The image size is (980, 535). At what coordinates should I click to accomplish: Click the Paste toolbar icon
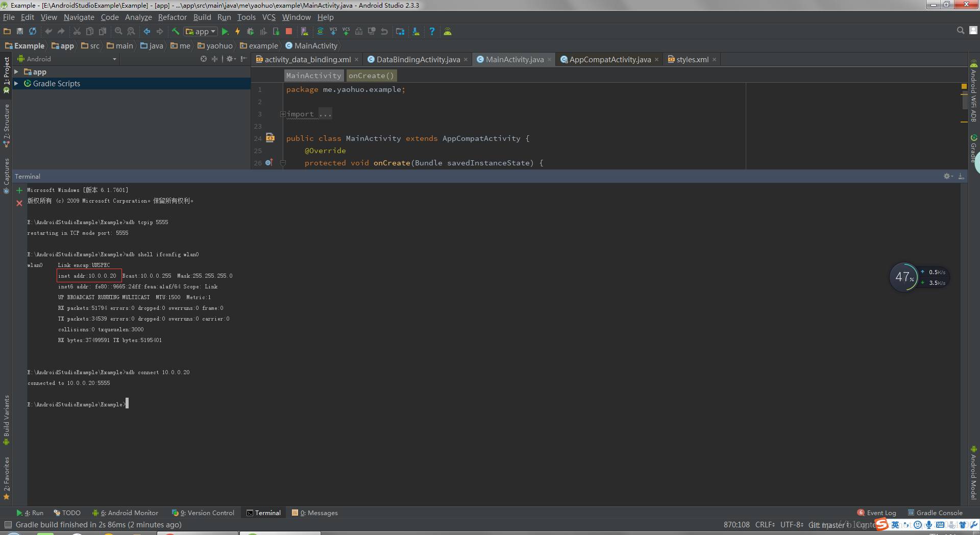click(103, 32)
